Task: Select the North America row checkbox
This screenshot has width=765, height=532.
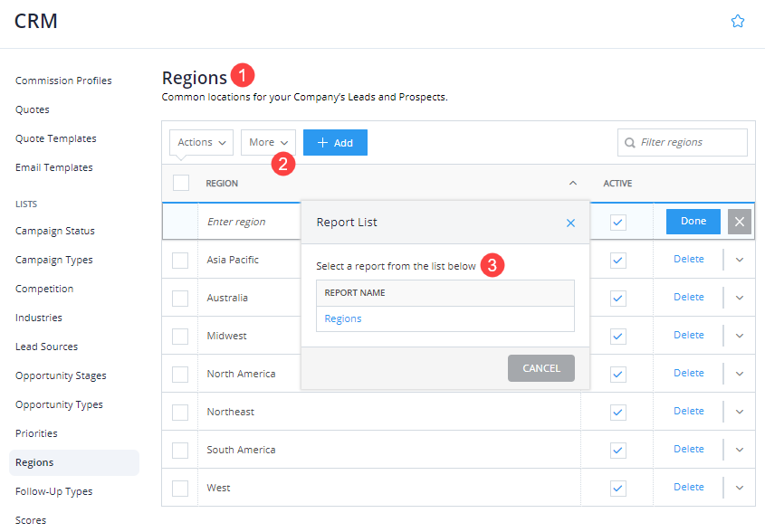Action: (180, 374)
